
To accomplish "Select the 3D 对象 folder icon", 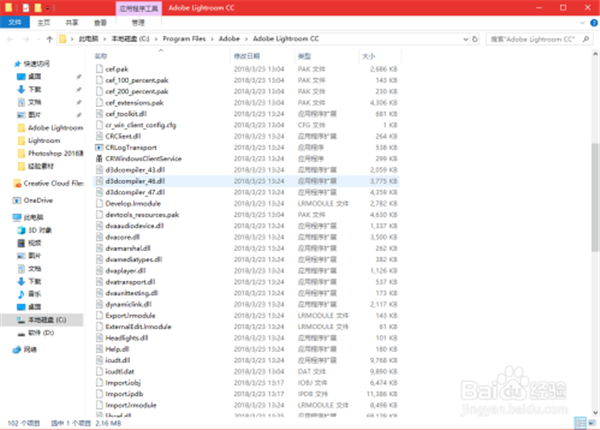I will 20,229.
